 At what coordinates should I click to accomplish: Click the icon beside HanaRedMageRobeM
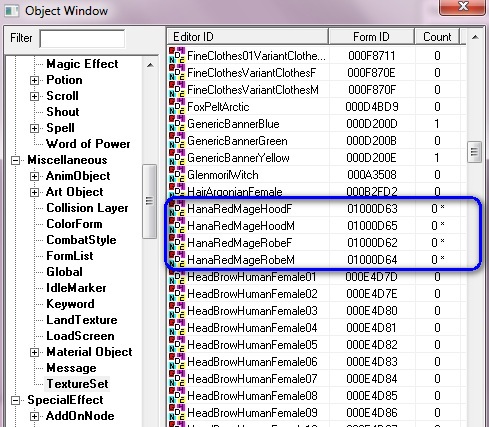pyautogui.click(x=177, y=260)
